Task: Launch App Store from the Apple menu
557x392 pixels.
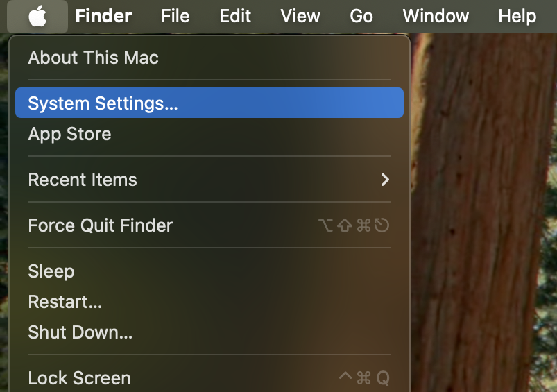Action: pyautogui.click(x=69, y=134)
